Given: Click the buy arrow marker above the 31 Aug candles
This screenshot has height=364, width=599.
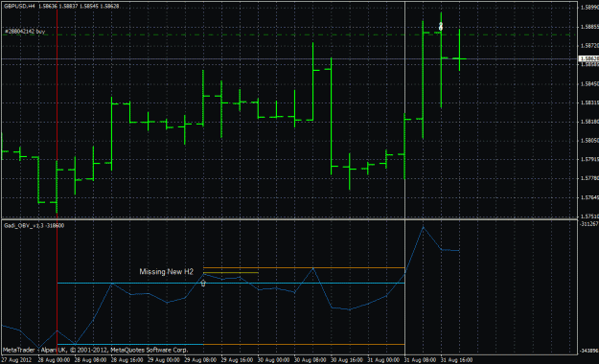Looking at the screenshot, I should [x=441, y=27].
